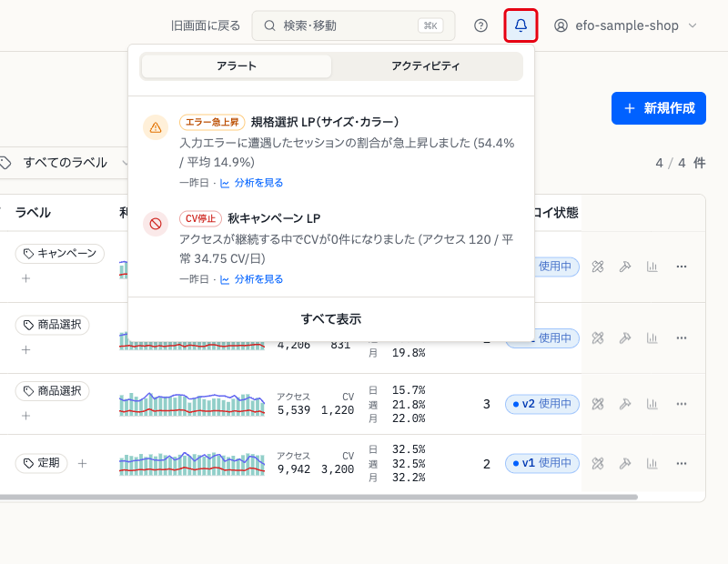Click the red prohibited alert icon
Image resolution: width=728 pixels, height=564 pixels.
click(156, 224)
